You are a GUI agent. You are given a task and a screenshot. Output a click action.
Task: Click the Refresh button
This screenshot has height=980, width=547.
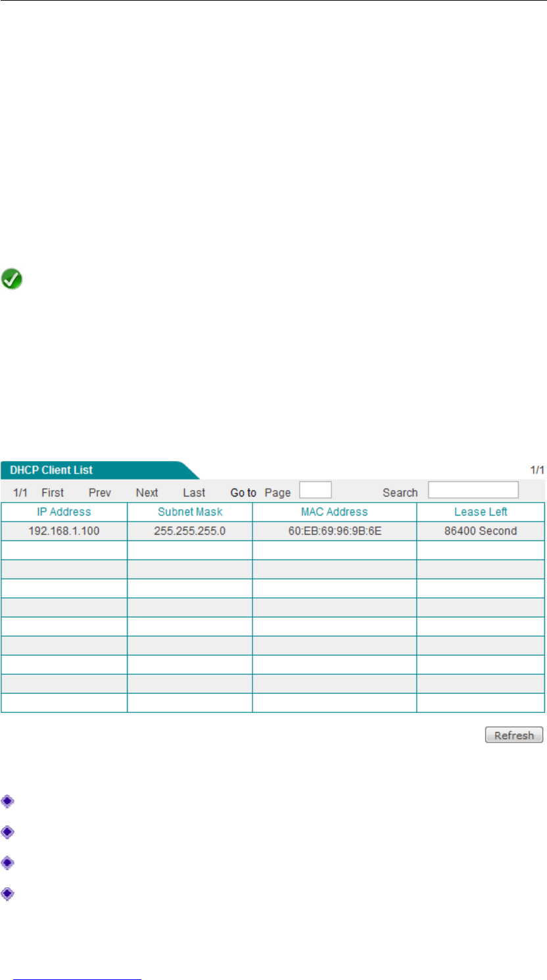click(x=514, y=735)
